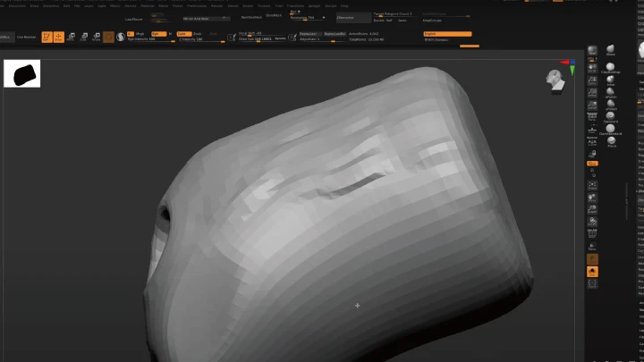
Task: Select the ClayBuildup brush
Action: (610, 68)
